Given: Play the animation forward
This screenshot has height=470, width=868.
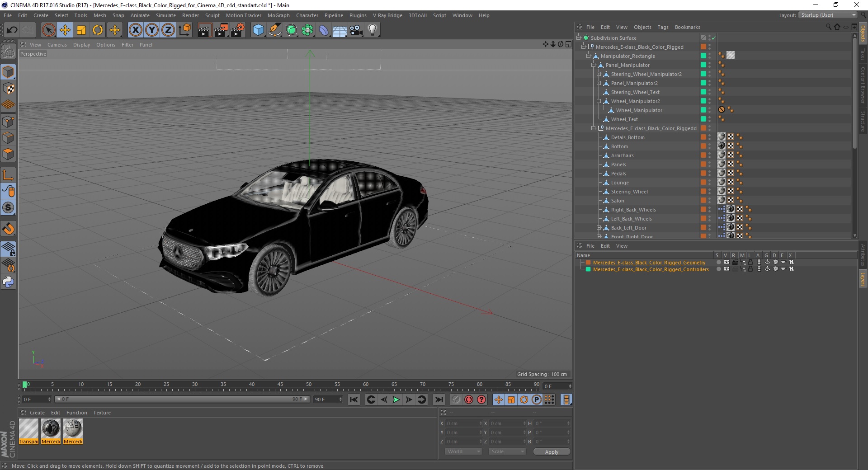Looking at the screenshot, I should click(396, 399).
